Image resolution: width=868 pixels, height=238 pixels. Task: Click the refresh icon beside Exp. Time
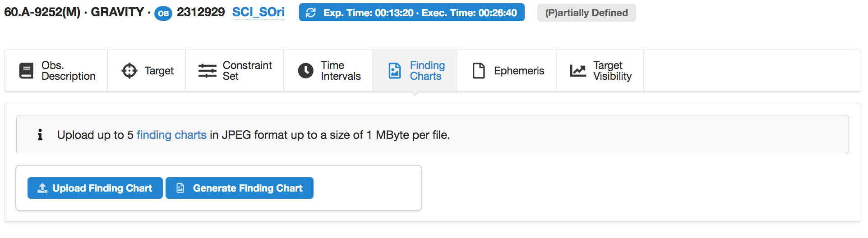pyautogui.click(x=311, y=13)
